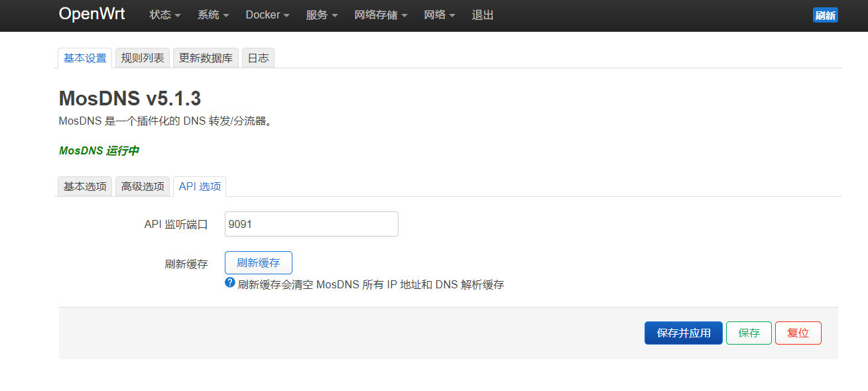Expand the 网络 menu in navbar
This screenshot has height=391, width=868.
pos(440,15)
